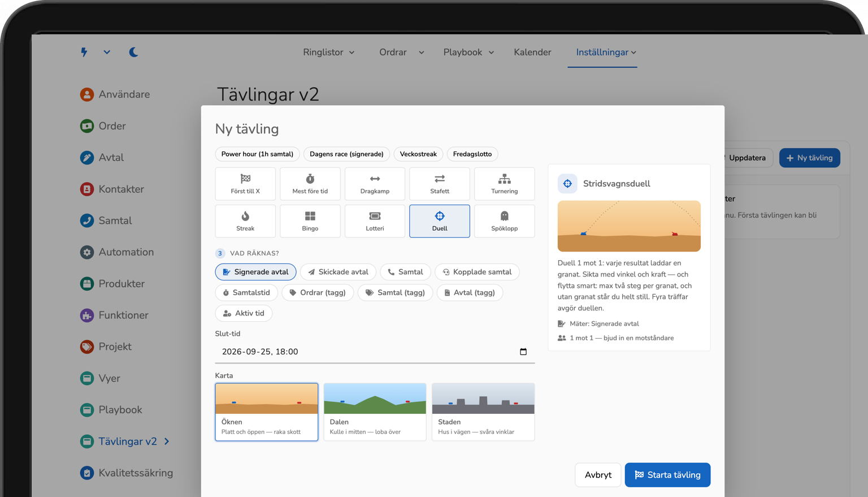Select the Kopplade samtal metric chip
The image size is (868, 497).
coord(477,272)
